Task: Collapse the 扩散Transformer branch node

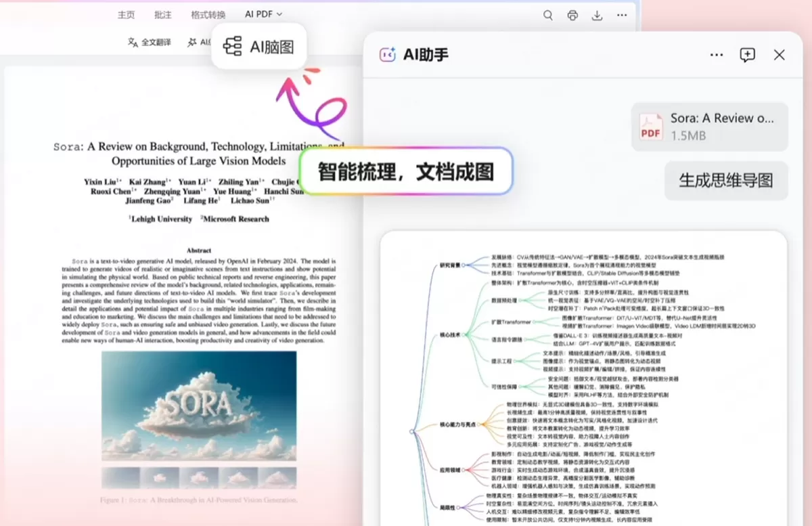Action: pyautogui.click(x=535, y=322)
